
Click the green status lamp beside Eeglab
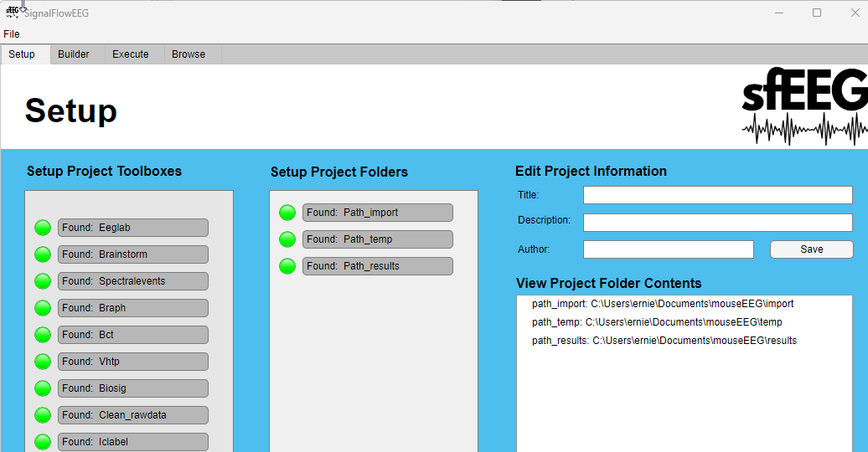[x=43, y=228]
